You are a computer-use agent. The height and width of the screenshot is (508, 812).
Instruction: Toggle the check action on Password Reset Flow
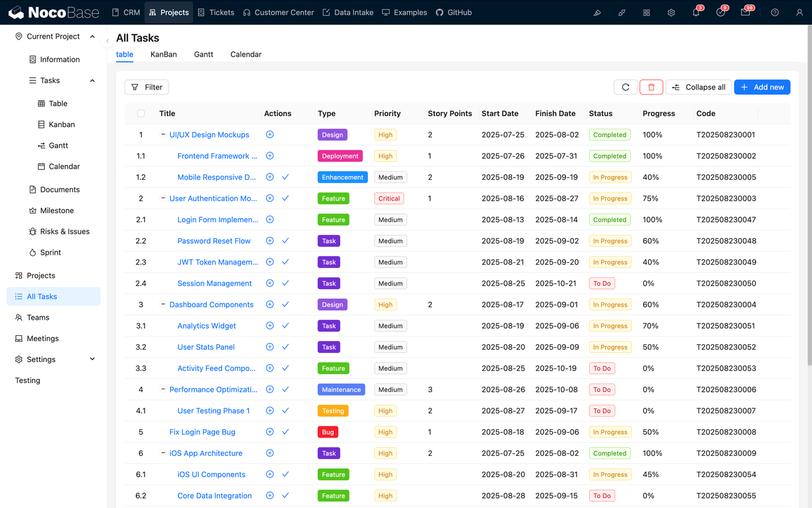pos(285,241)
